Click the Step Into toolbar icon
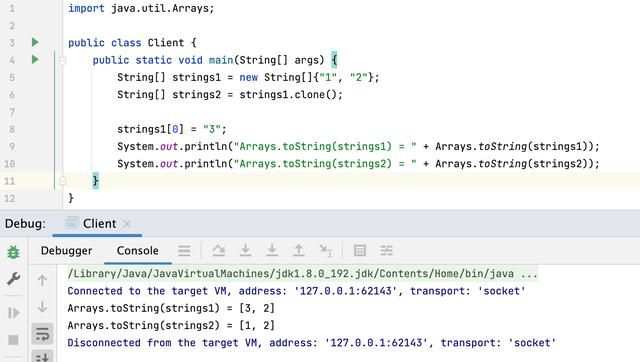The width and height of the screenshot is (640, 362). click(x=245, y=250)
